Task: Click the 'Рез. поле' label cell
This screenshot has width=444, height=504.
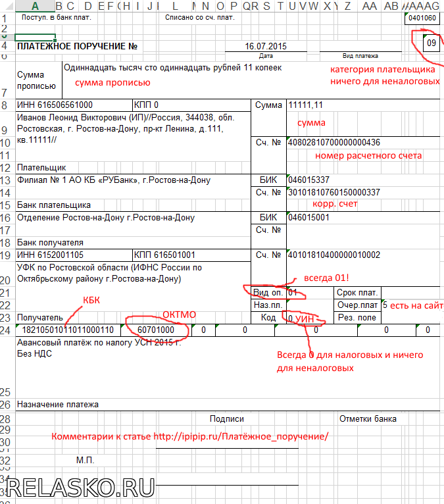Action: (x=357, y=318)
